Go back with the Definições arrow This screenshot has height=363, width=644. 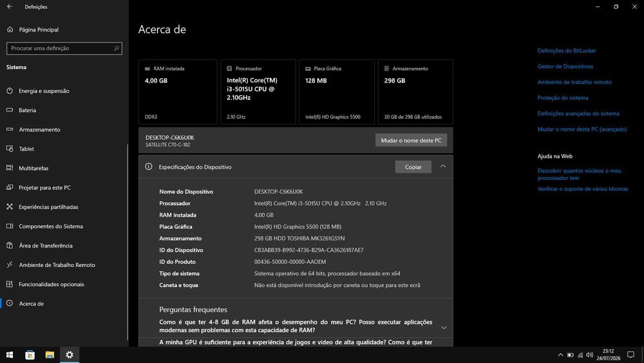(x=10, y=6)
